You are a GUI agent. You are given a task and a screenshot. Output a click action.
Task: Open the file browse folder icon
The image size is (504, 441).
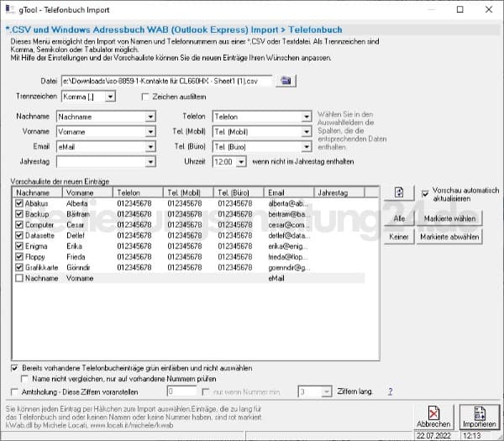click(286, 81)
